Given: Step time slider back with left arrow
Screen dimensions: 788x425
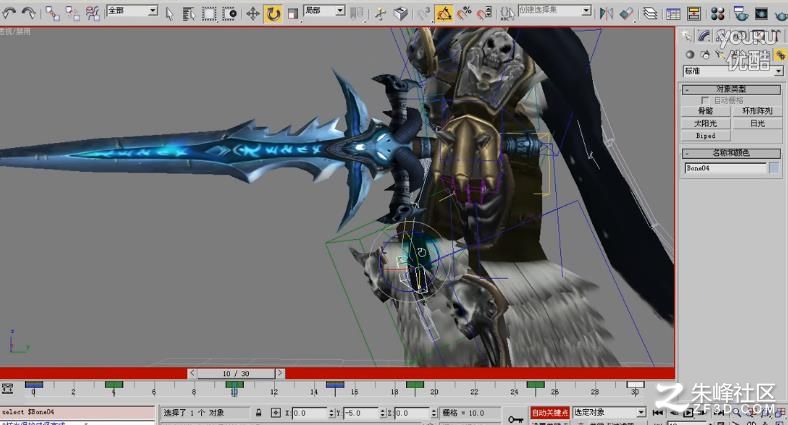Looking at the screenshot, I should pos(192,373).
